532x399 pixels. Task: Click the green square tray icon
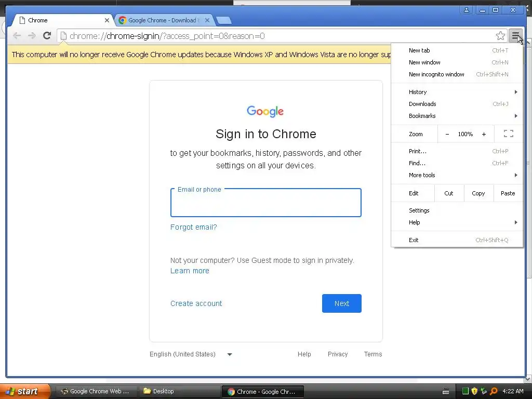(x=465, y=391)
